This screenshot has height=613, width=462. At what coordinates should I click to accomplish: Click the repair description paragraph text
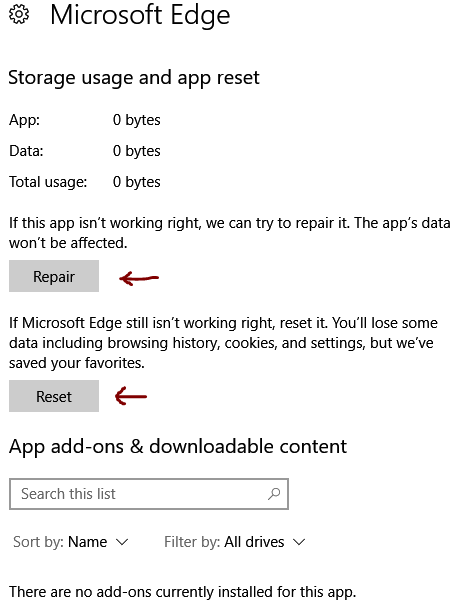tap(230, 233)
